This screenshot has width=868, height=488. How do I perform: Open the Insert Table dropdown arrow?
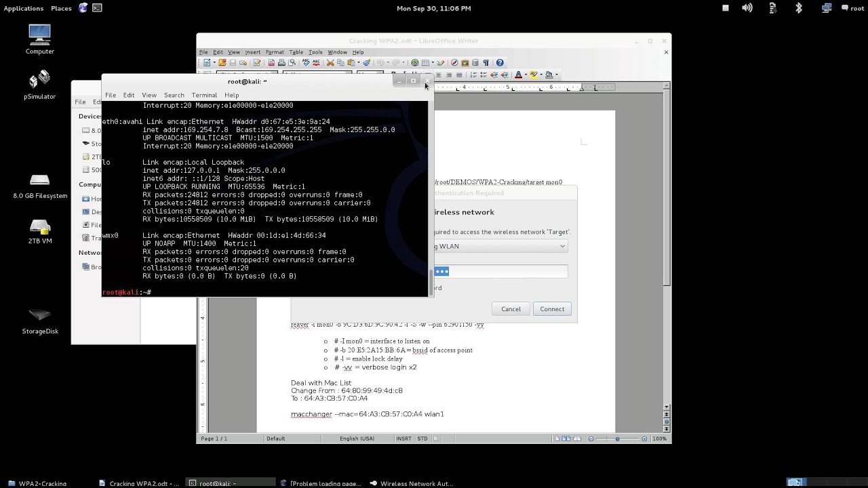[433, 62]
